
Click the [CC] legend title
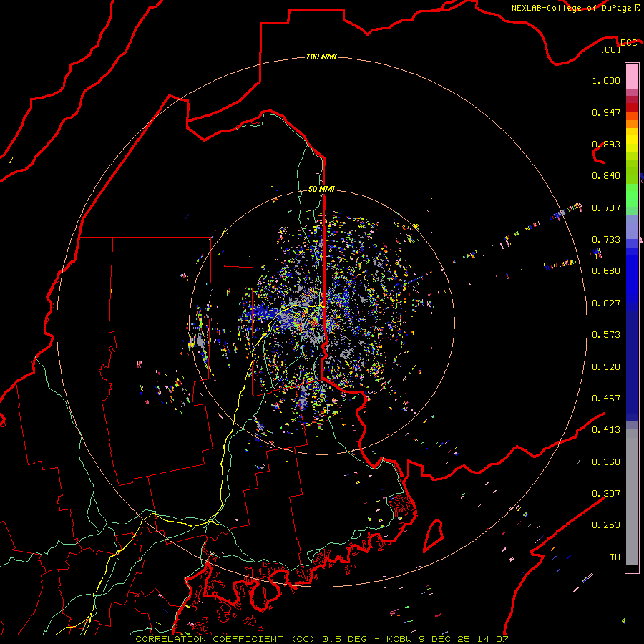click(x=611, y=49)
